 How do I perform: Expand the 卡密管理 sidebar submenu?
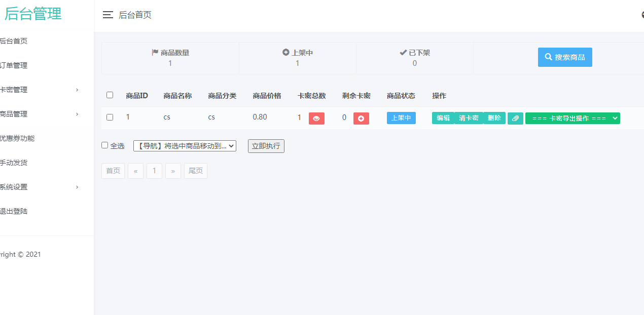coord(40,90)
